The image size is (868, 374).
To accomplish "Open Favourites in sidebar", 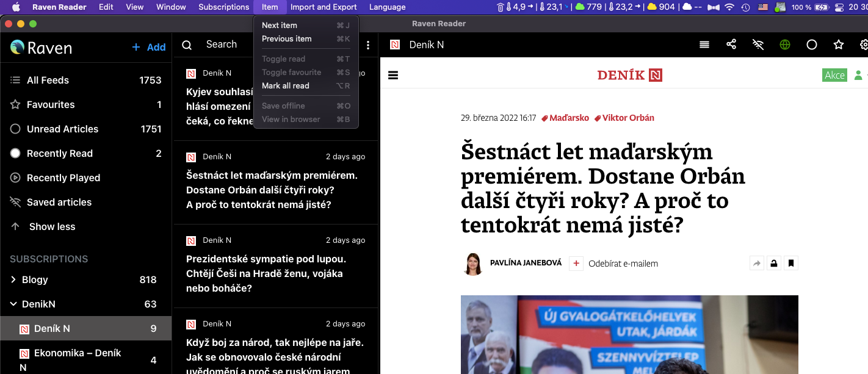I will (85, 104).
